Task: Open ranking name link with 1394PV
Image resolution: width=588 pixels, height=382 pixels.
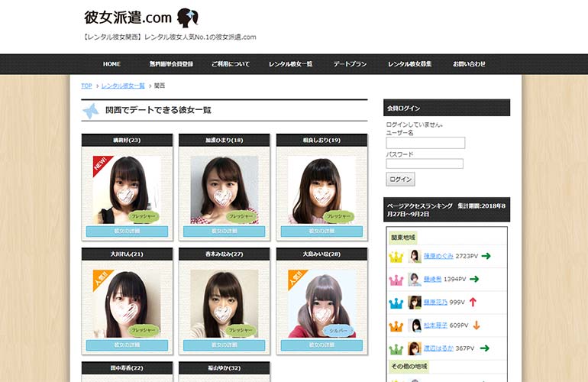Action: 432,279
